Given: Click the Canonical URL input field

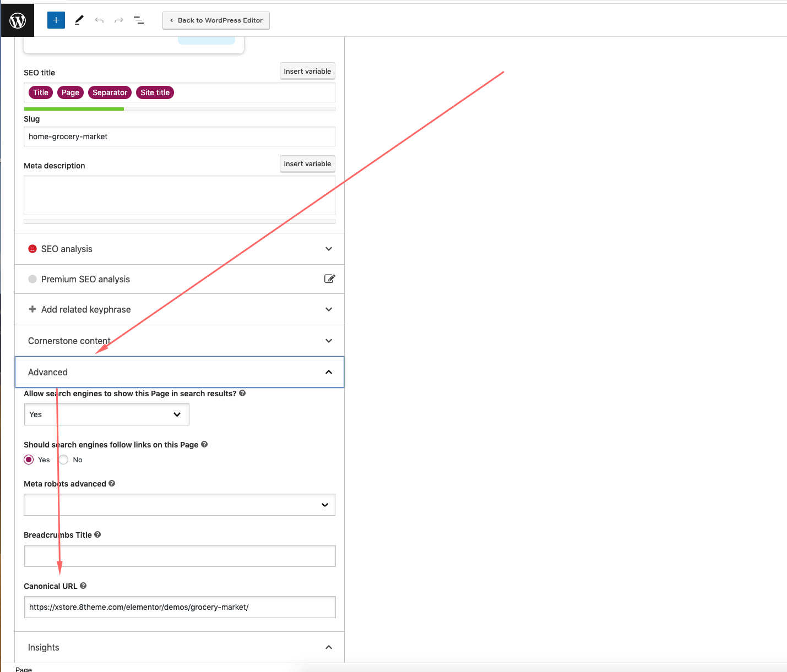Looking at the screenshot, I should [x=180, y=607].
